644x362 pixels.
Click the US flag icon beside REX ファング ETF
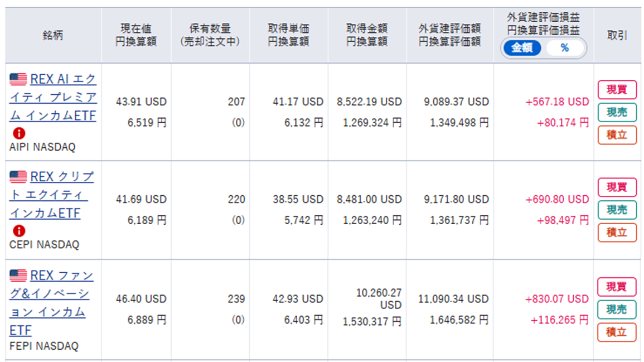tap(18, 276)
